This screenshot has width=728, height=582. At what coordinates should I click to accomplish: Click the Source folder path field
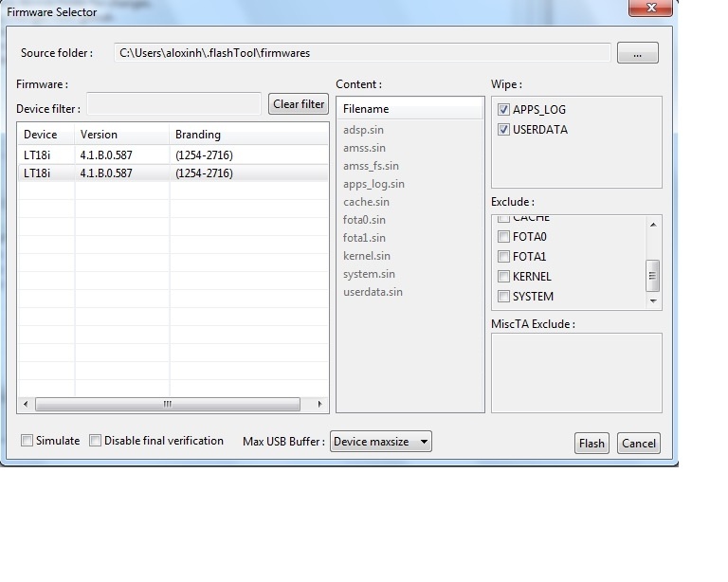(362, 53)
